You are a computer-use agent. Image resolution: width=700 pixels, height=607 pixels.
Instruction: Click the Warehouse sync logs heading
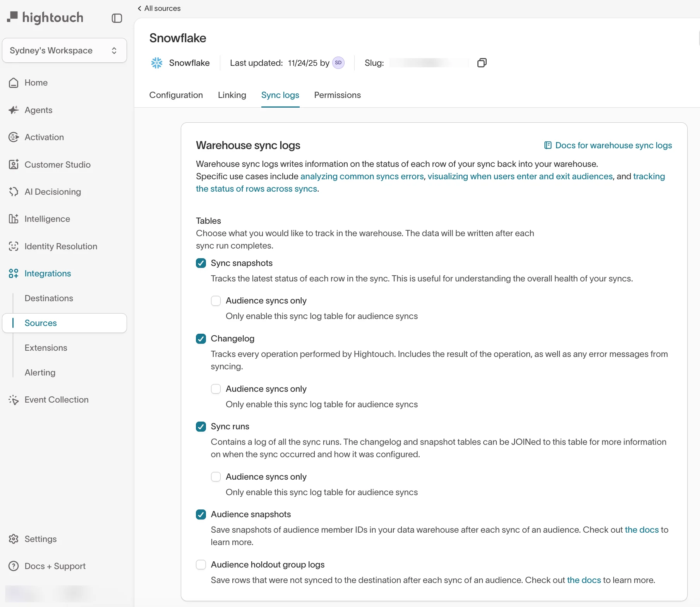tap(248, 145)
